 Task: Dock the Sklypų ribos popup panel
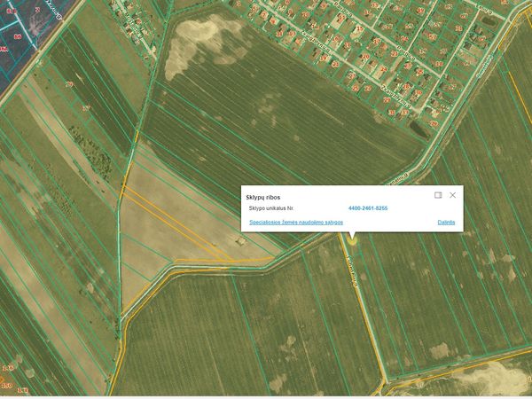click(438, 195)
